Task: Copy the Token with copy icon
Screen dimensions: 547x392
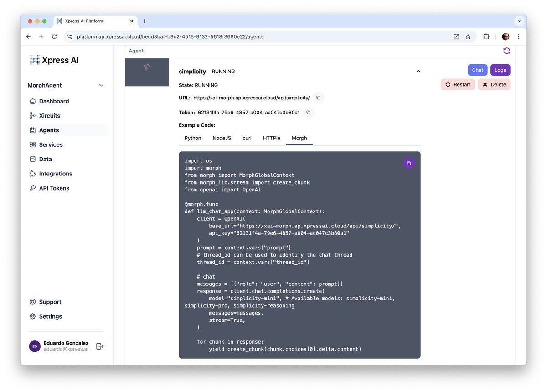Action: [x=308, y=112]
